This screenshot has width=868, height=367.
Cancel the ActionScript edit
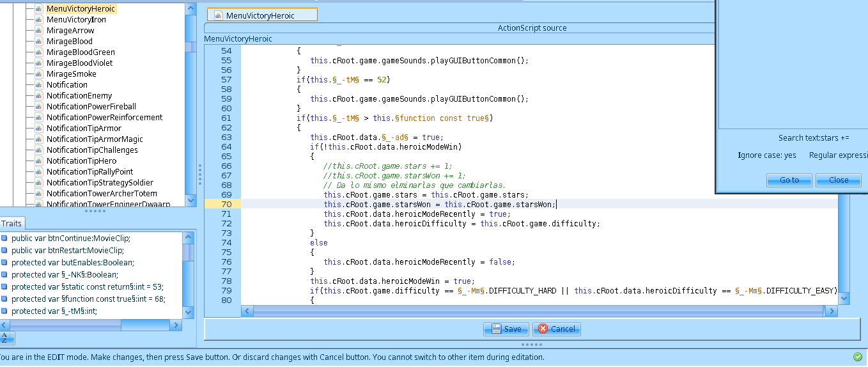point(556,329)
